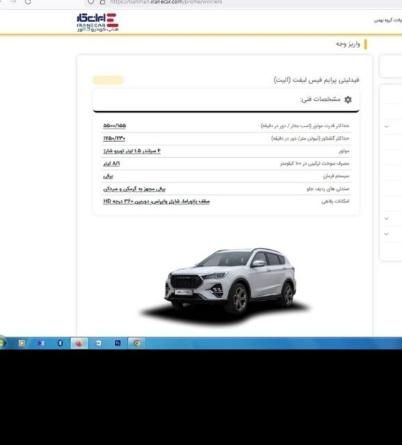Click the comfort features value ending in HD
This screenshot has width=402, height=445.
pos(156,201)
